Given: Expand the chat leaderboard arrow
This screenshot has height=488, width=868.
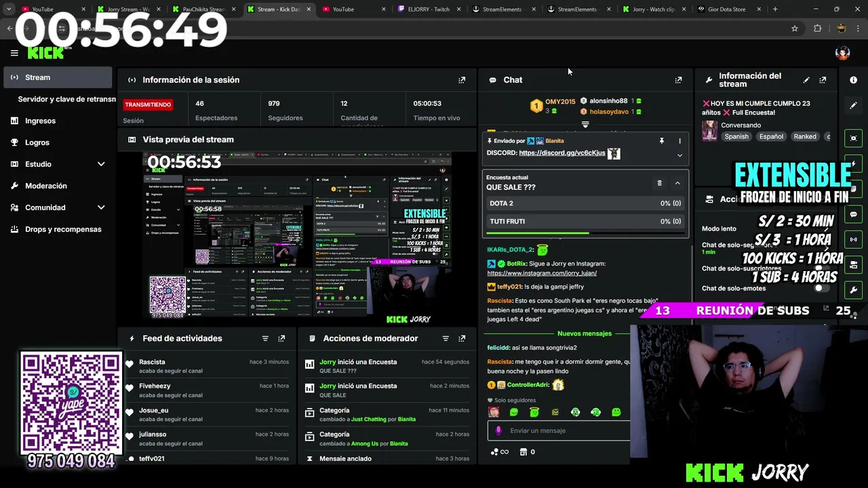Looking at the screenshot, I should [x=585, y=125].
